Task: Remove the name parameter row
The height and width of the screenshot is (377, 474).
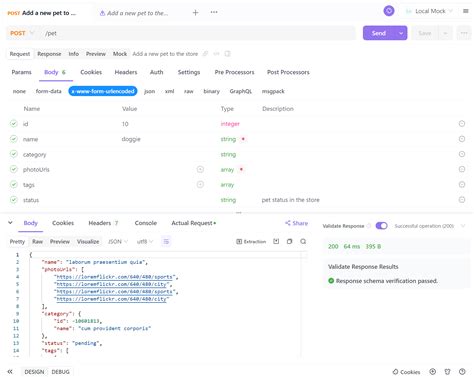Action: coord(462,139)
